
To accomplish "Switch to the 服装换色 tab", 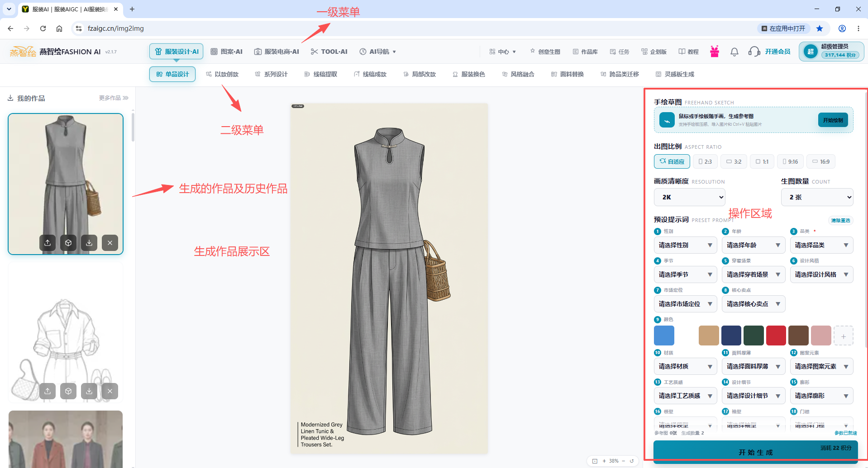I will (469, 74).
